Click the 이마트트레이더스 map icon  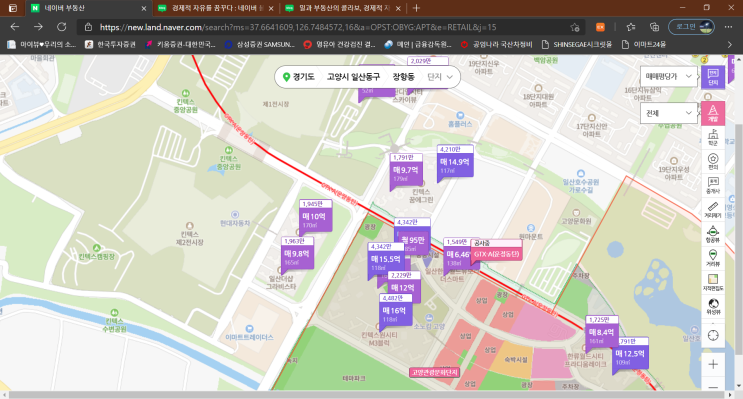(249, 328)
